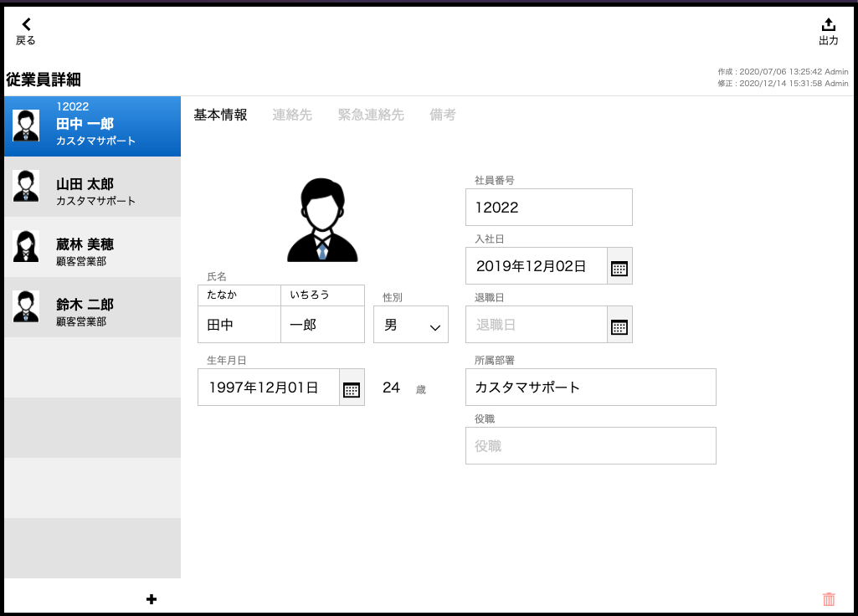
Task: Open the 緊急連絡先 tab
Action: (371, 116)
